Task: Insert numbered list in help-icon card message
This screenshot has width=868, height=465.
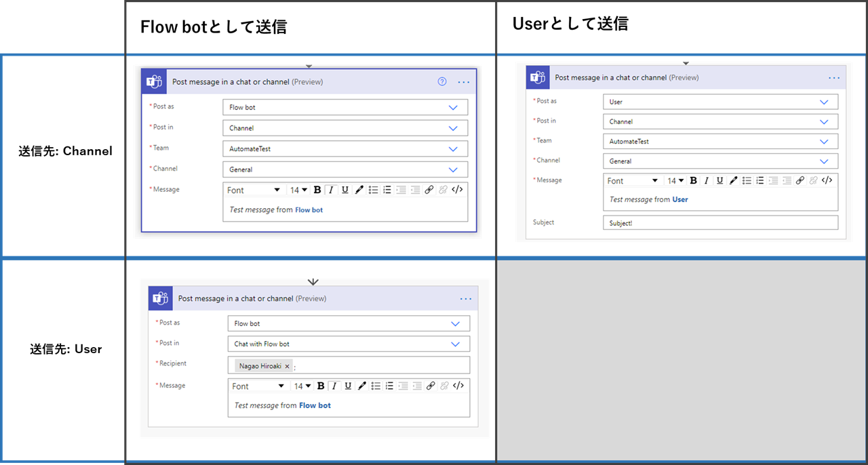Action: [x=387, y=190]
